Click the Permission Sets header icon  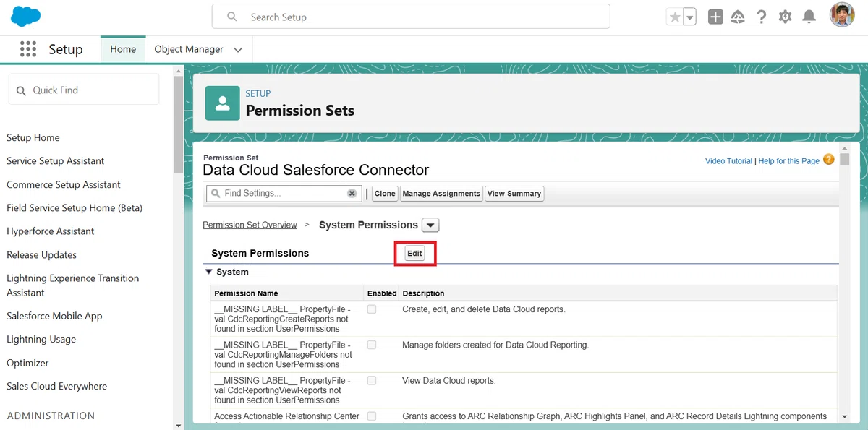point(223,103)
